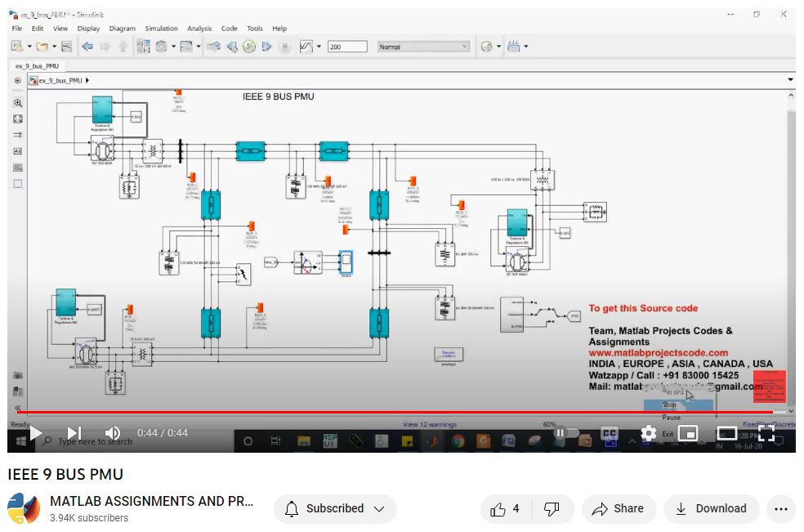This screenshot has width=804, height=532.
Task: Skip to the next video
Action: 74,433
